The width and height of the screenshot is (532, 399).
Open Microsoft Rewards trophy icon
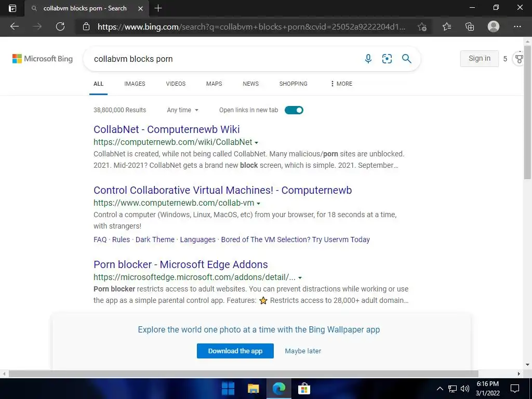coord(519,59)
